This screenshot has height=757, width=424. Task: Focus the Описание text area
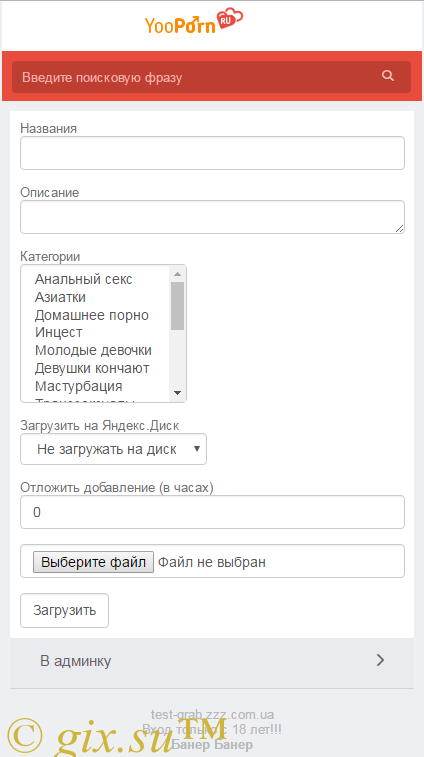[212, 217]
